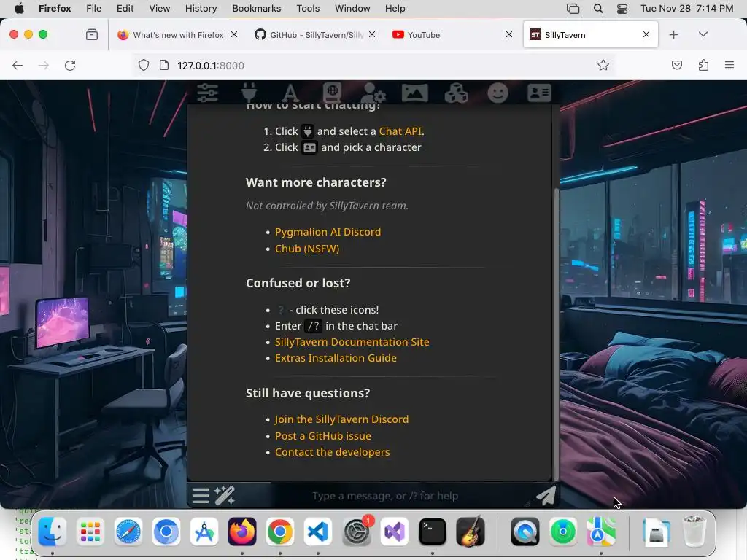Open the Character Management card icon
Screen dimensions: 747x560
[539, 93]
